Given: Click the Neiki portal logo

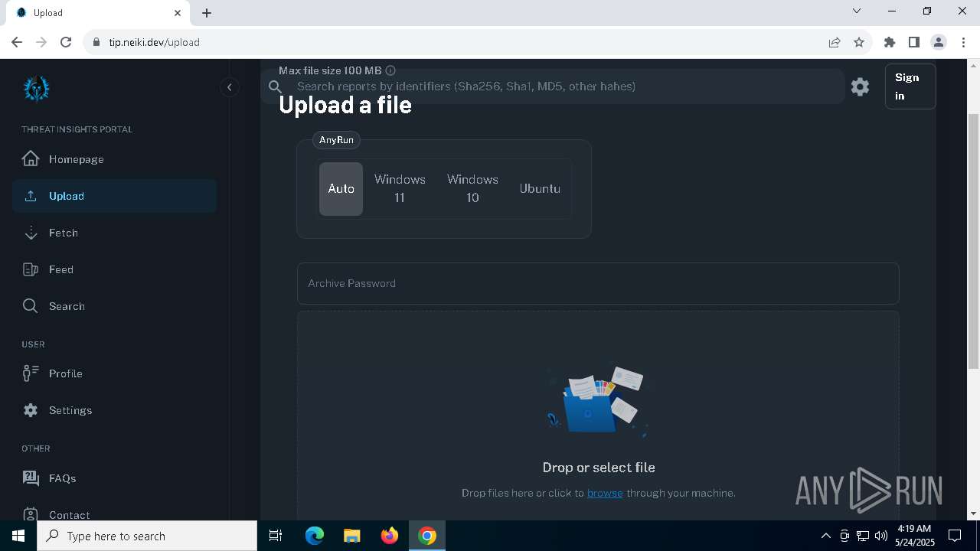Looking at the screenshot, I should pos(36,89).
